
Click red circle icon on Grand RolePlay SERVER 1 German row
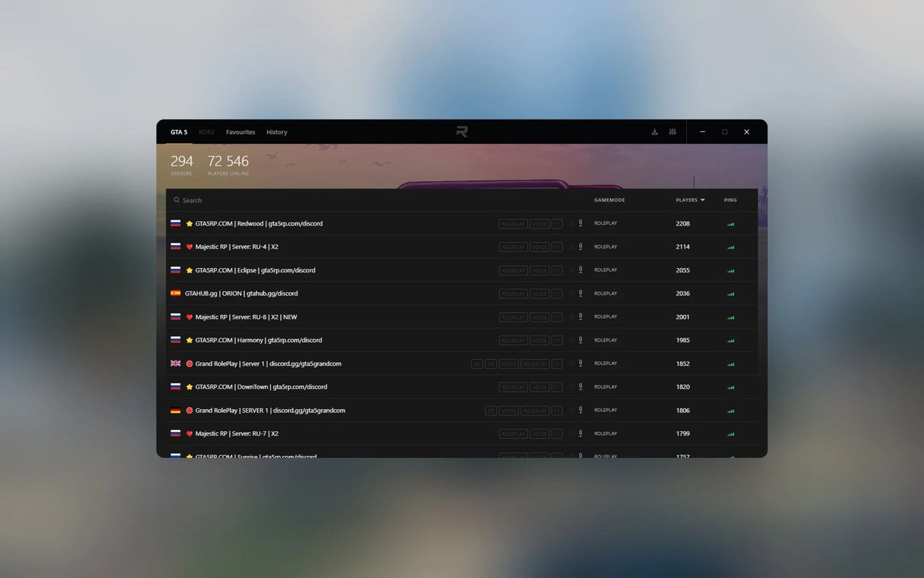coord(189,410)
